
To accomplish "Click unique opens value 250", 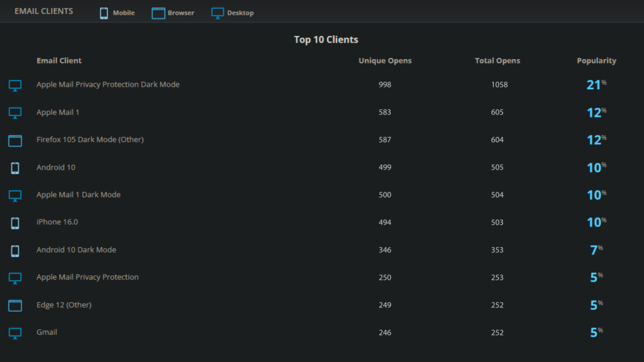I will coord(385,277).
